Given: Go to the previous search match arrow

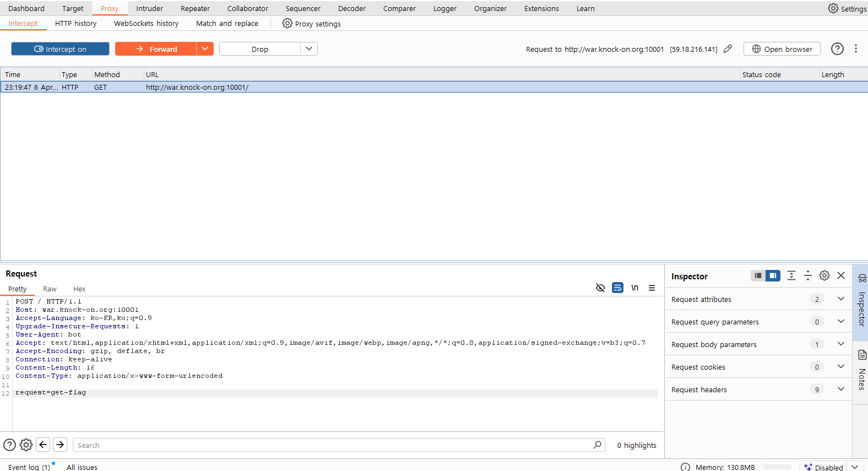Looking at the screenshot, I should tap(43, 445).
